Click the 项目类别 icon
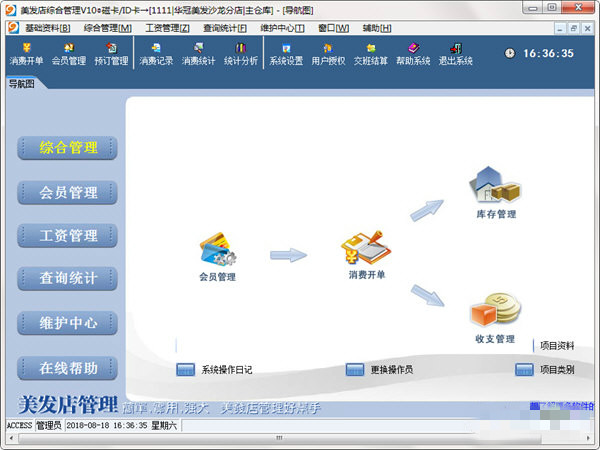The width and height of the screenshot is (600, 450). pos(524,370)
